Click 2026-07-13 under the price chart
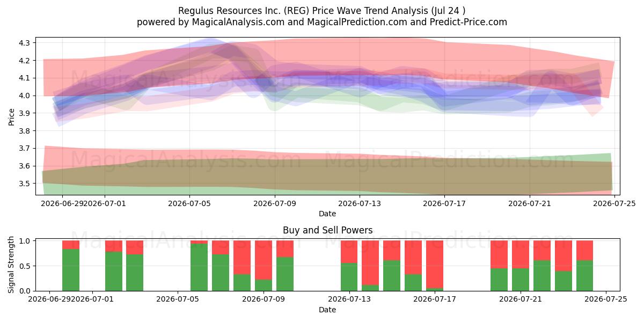644x322 pixels. [360, 203]
